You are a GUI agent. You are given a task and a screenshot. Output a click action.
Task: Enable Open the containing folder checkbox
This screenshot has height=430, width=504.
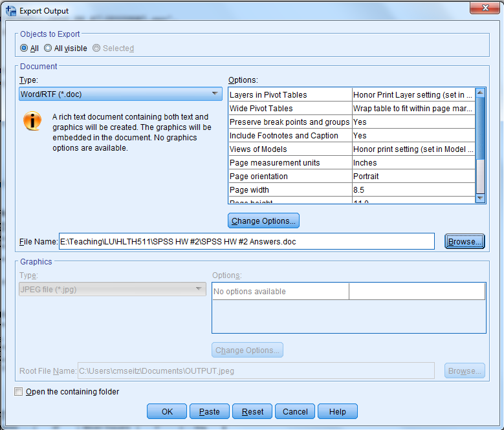19,392
